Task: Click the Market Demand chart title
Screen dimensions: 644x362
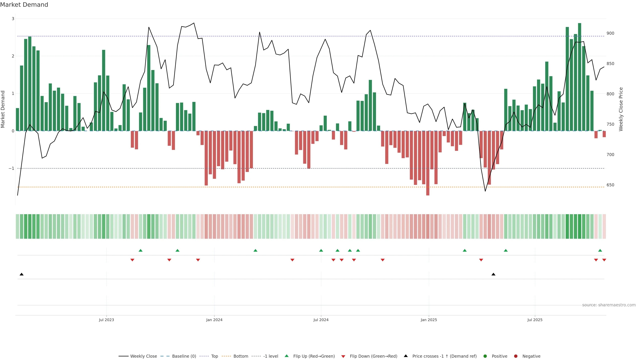Action: [24, 5]
